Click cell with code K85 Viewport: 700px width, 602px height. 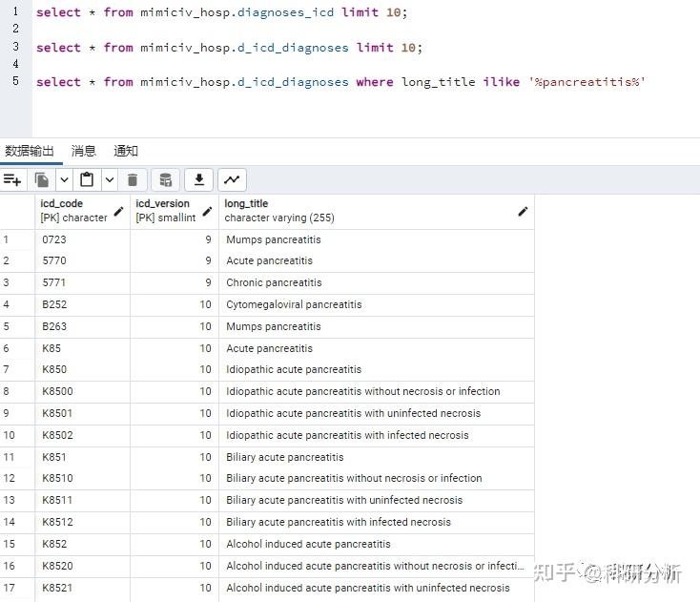[82, 349]
